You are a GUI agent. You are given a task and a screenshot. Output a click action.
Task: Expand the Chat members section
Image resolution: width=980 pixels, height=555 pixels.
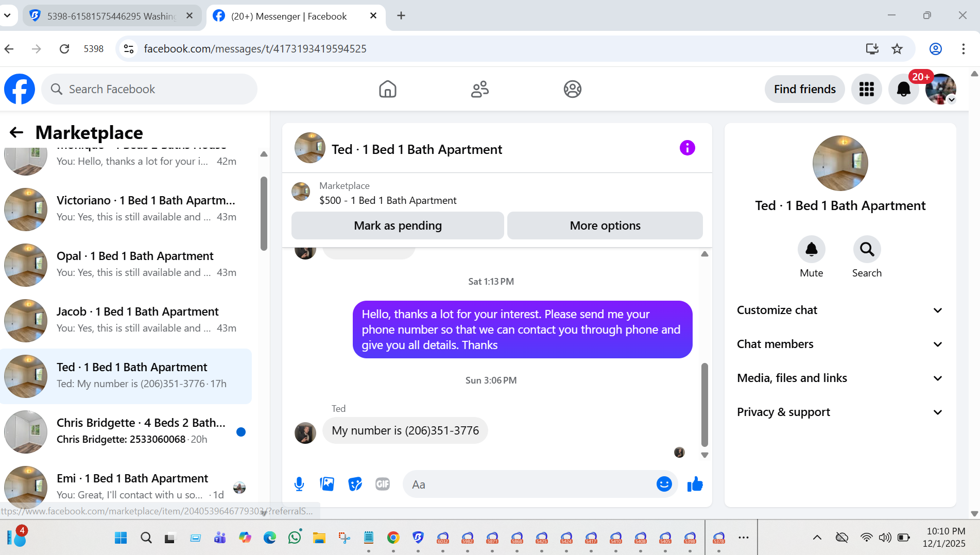pos(840,344)
